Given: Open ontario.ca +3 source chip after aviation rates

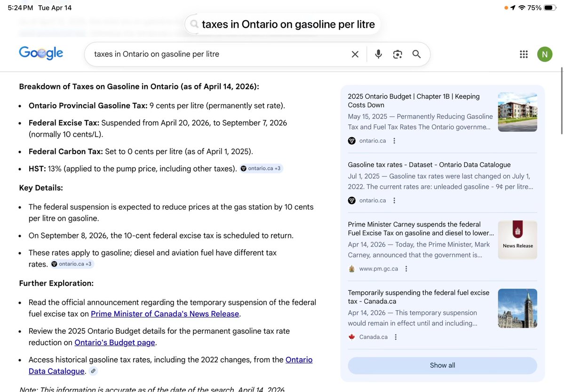Looking at the screenshot, I should (72, 264).
